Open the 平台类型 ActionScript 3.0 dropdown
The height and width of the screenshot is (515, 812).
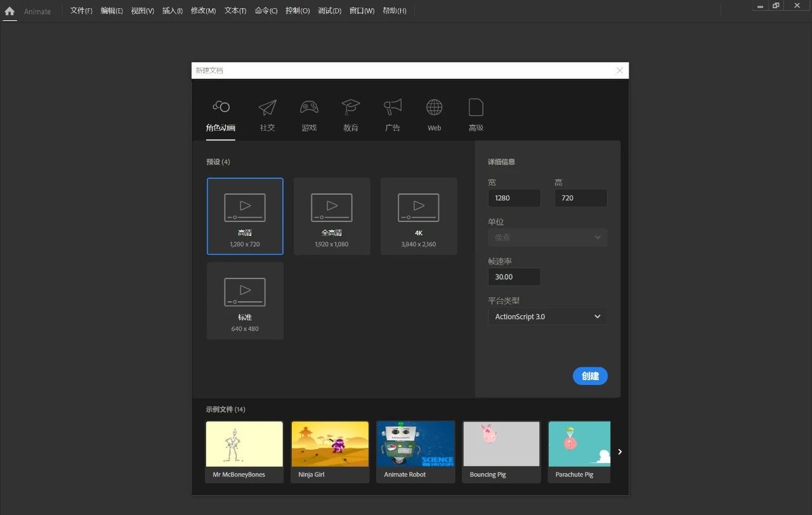(x=547, y=316)
